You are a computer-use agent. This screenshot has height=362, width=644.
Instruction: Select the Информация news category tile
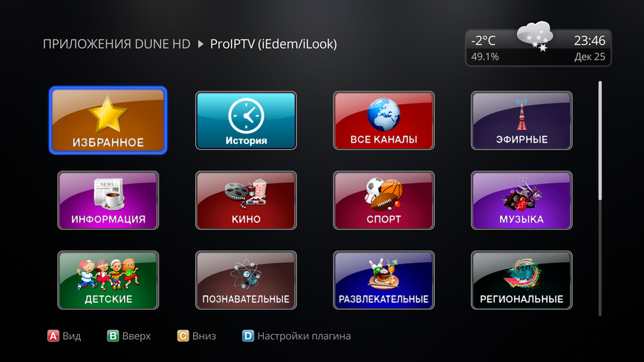(x=108, y=200)
